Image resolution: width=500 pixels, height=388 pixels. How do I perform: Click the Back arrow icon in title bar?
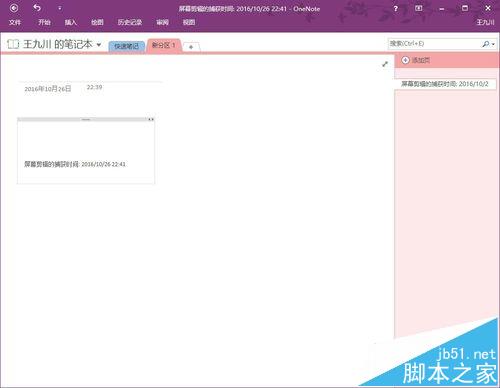(x=14, y=8)
